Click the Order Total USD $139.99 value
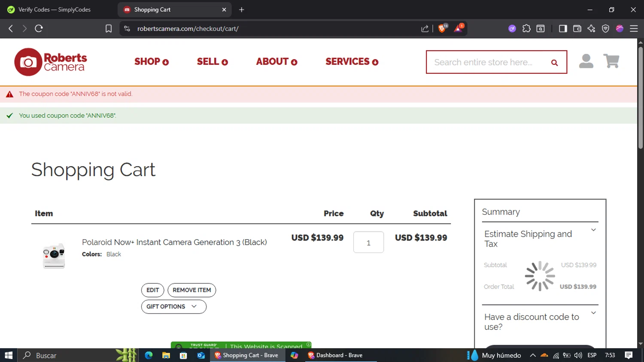 (x=578, y=287)
